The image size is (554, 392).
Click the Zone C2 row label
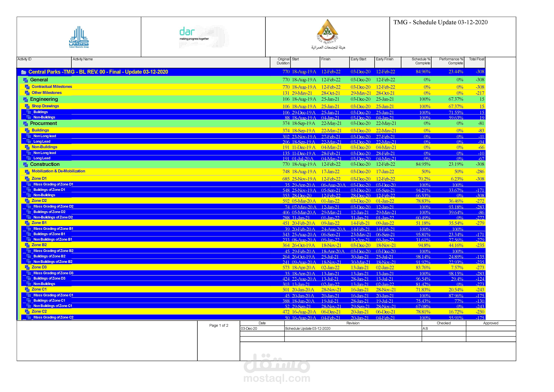click(x=39, y=311)
